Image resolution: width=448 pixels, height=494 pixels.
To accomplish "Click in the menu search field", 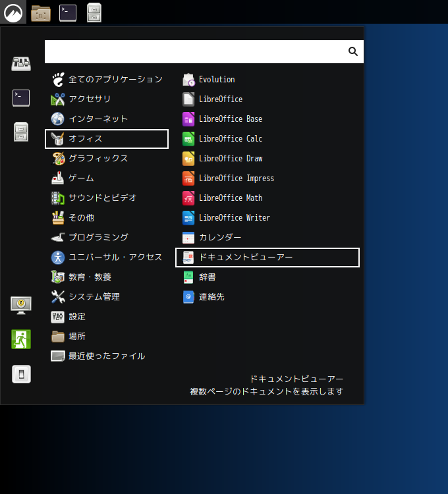I will pos(204,51).
